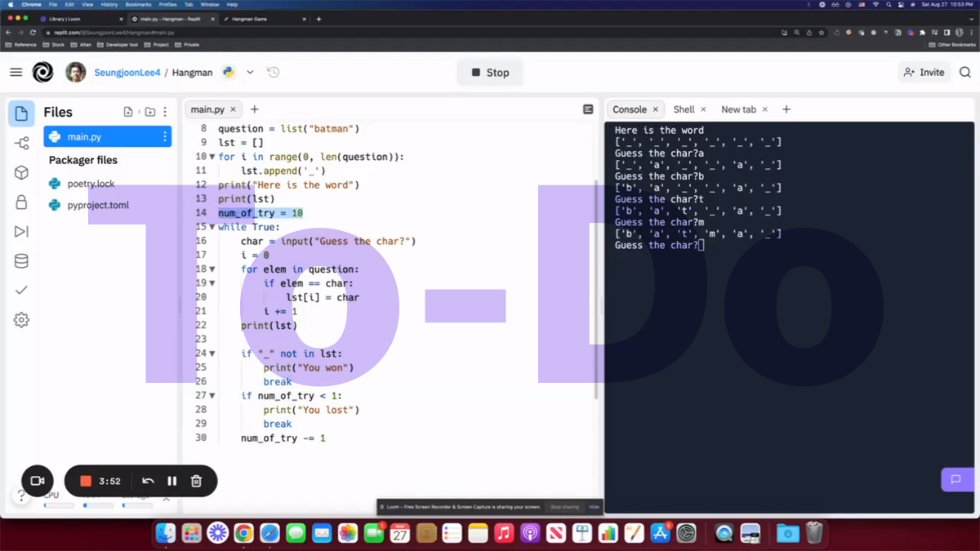This screenshot has width=980, height=551.
Task: Open the Bookmarks menu in menu bar
Action: [x=138, y=4]
